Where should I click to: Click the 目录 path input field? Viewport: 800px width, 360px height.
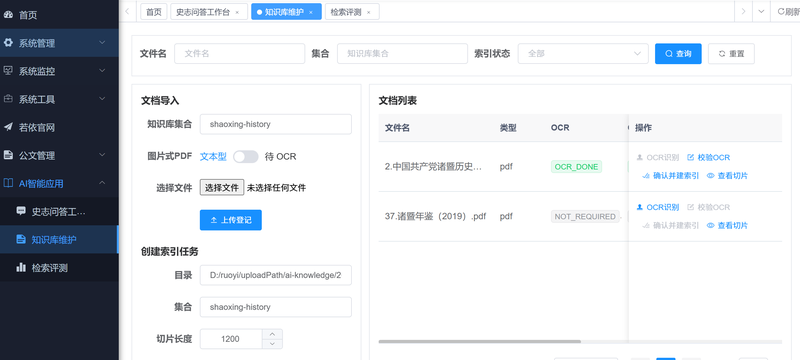coord(276,275)
